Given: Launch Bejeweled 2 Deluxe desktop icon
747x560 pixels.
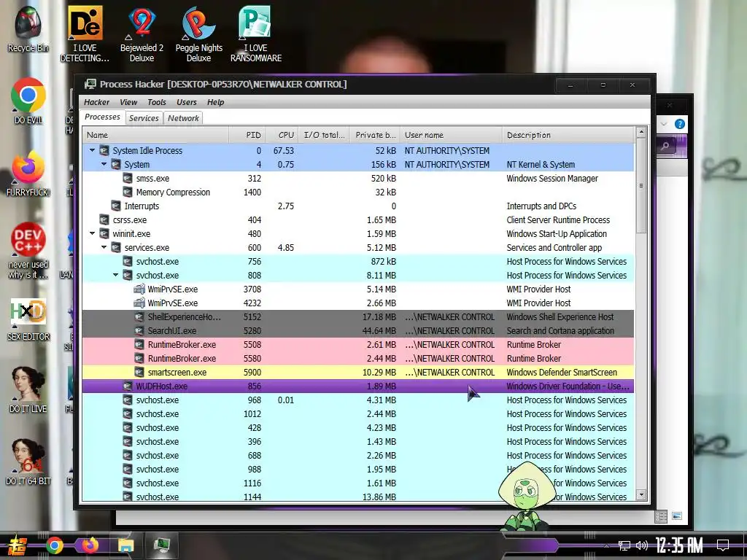Looking at the screenshot, I should coord(142,34).
